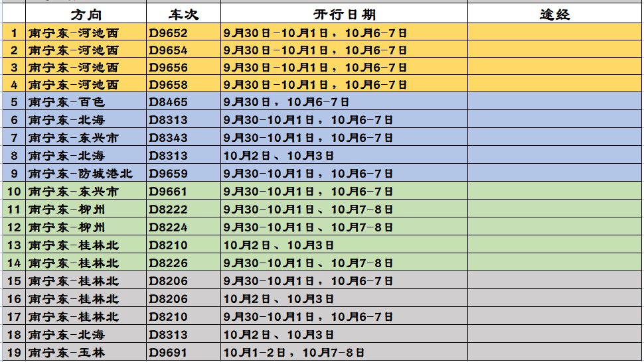Image resolution: width=644 pixels, height=362 pixels.
Task: Select the D8226 train number
Action: [x=168, y=263]
